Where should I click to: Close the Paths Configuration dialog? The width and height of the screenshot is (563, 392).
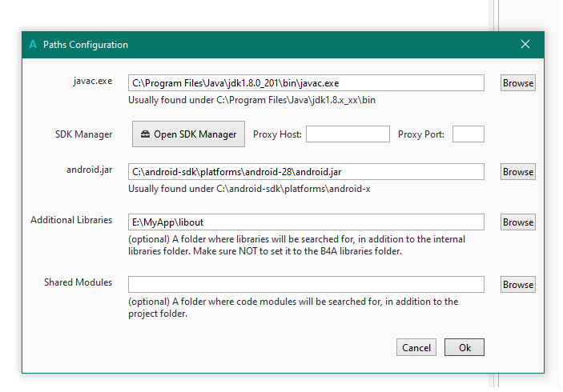click(x=525, y=45)
